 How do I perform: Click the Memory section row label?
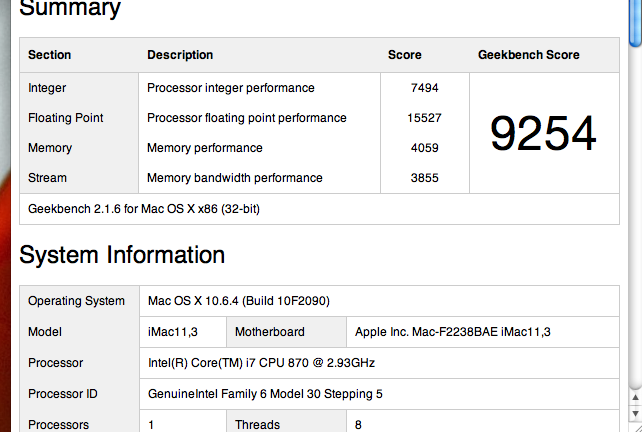(x=50, y=148)
